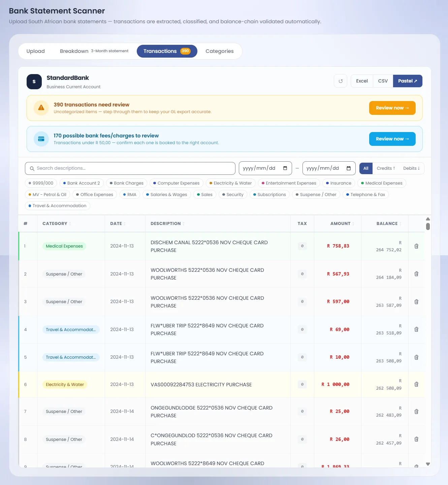Change category of row 2 Suspense / Other

[x=64, y=274]
